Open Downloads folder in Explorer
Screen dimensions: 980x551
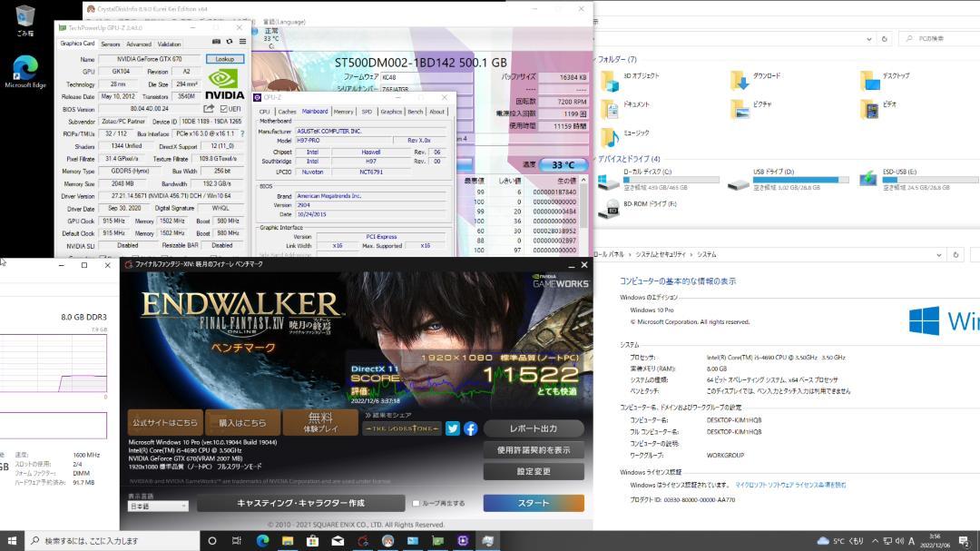(755, 80)
